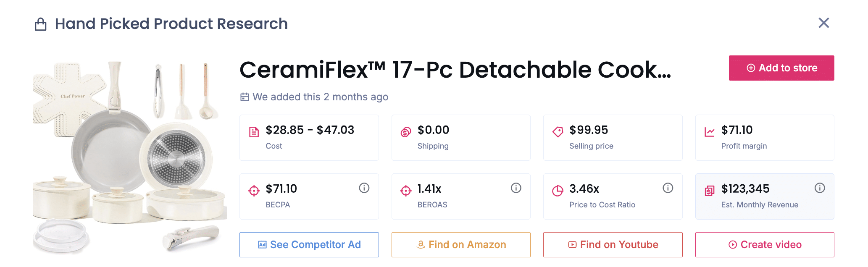
Task: Start Create video for this product
Action: point(764,245)
